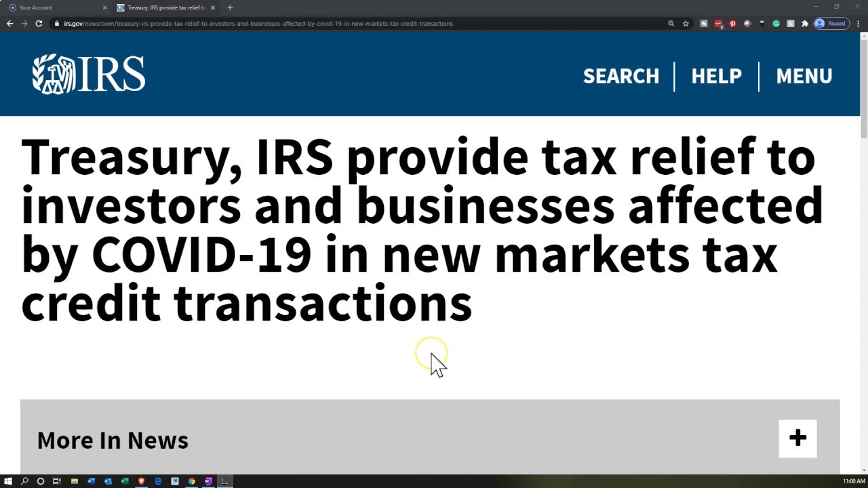Open SEARCH in the IRS header
The image size is (868, 488).
click(x=621, y=76)
